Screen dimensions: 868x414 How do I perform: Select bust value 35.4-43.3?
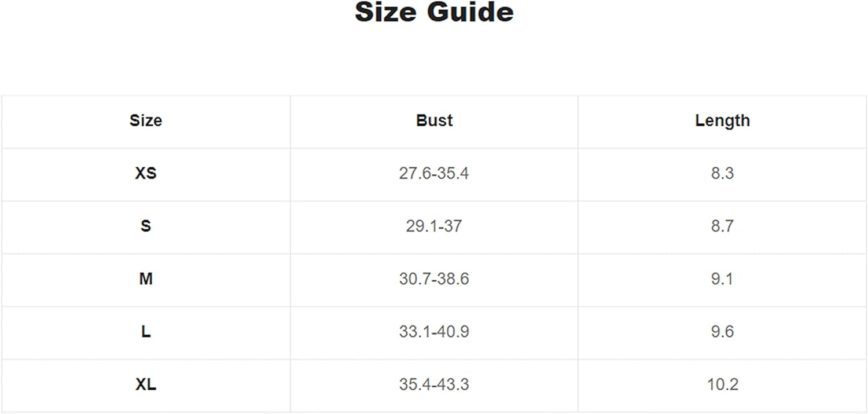(x=434, y=384)
